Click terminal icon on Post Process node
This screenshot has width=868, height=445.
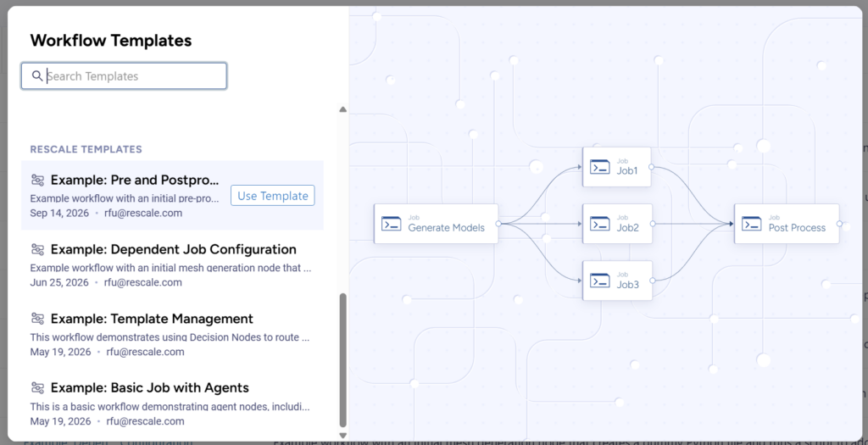[x=752, y=224]
